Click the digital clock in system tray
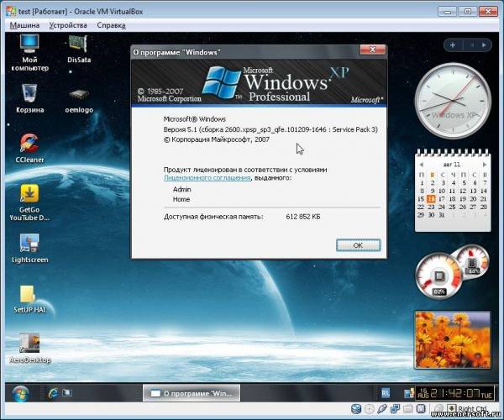This screenshot has width=504, height=420. click(x=454, y=393)
